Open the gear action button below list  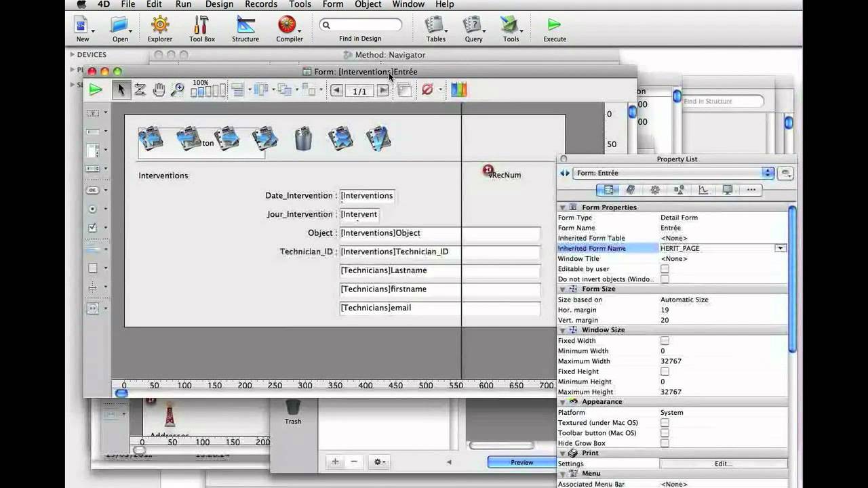click(x=380, y=462)
